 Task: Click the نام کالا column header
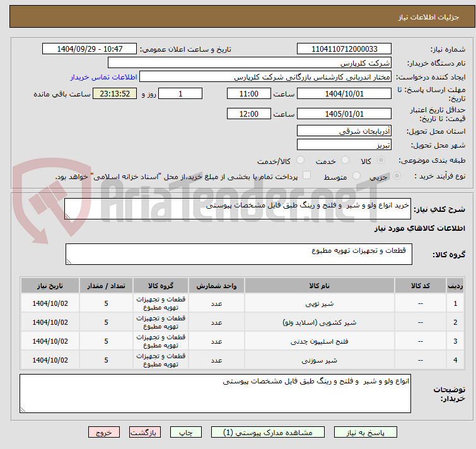pos(320,286)
